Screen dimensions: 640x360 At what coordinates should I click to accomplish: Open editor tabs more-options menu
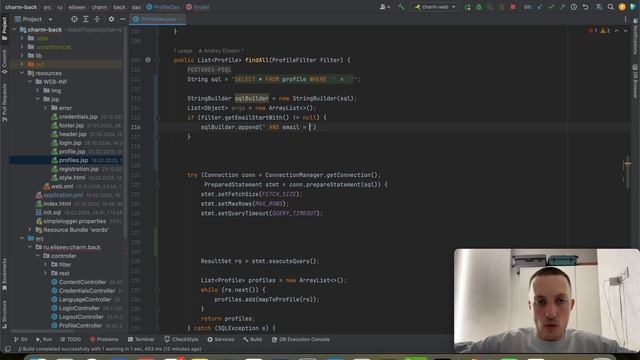625,19
